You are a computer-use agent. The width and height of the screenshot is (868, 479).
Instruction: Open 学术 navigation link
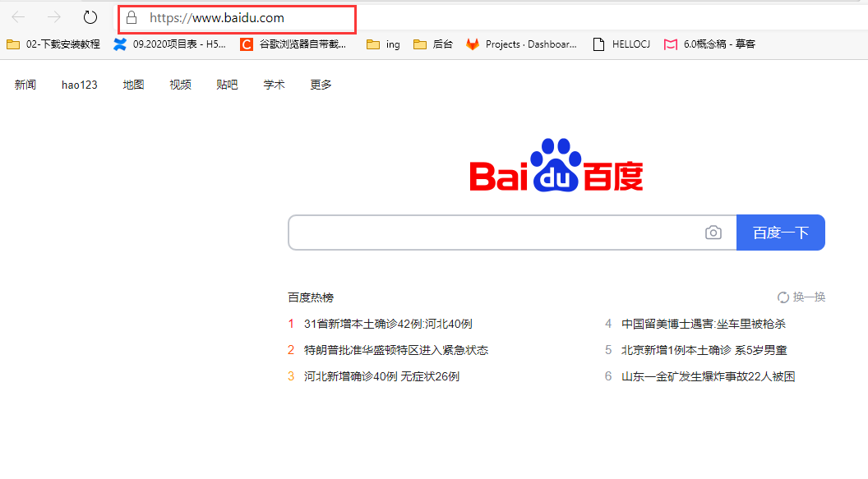point(274,85)
